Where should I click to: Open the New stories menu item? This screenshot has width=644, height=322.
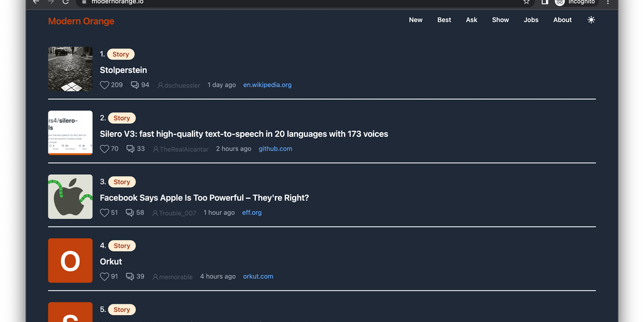(416, 20)
